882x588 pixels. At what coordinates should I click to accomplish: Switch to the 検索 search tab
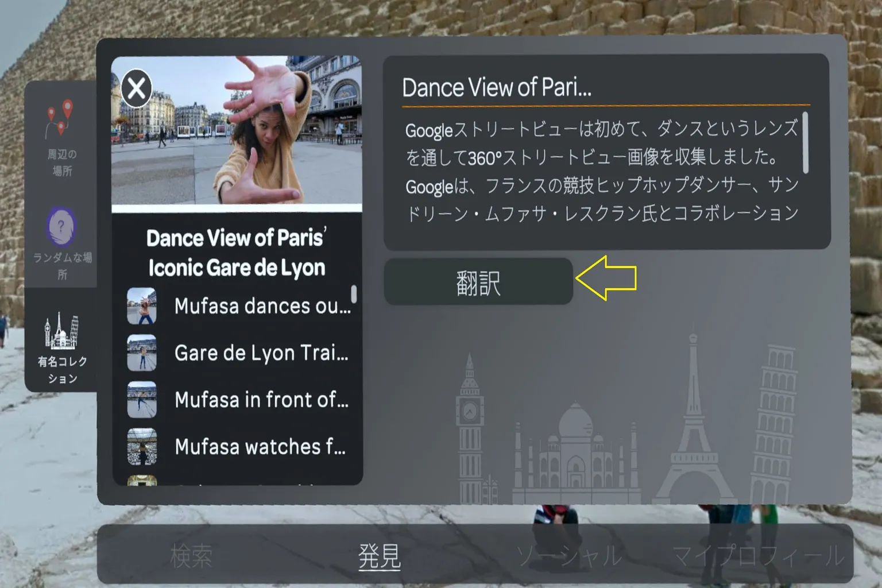pyautogui.click(x=191, y=556)
